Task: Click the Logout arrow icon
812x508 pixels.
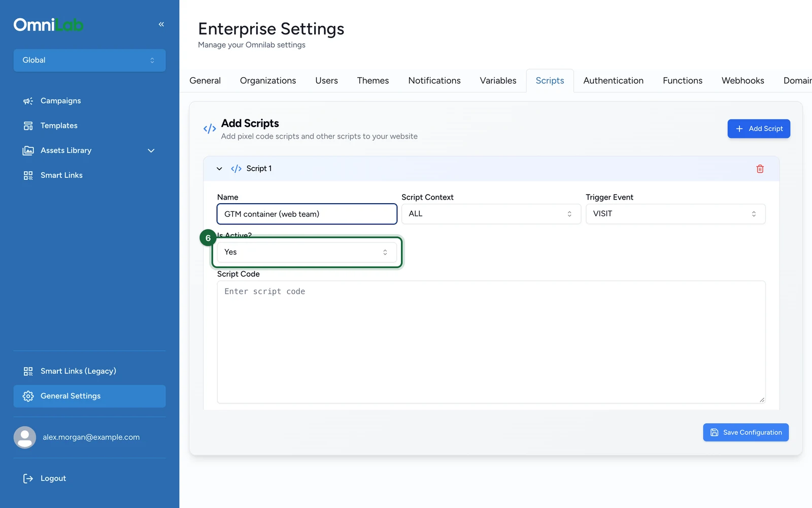Action: coord(28,479)
